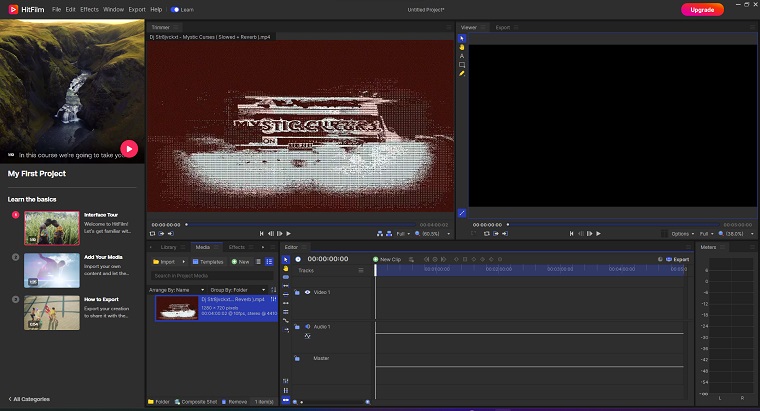Click the Editor timeline zoom-out magnifier

(295, 402)
